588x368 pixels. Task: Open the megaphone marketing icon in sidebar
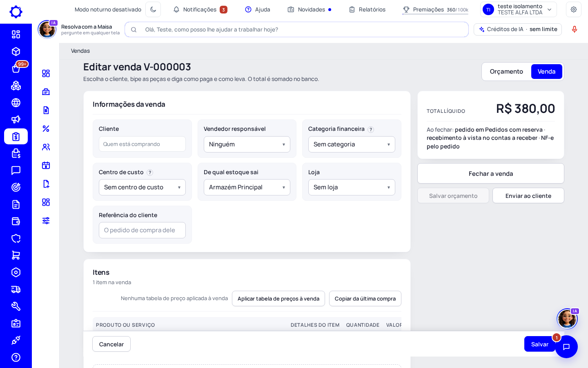coord(16,119)
